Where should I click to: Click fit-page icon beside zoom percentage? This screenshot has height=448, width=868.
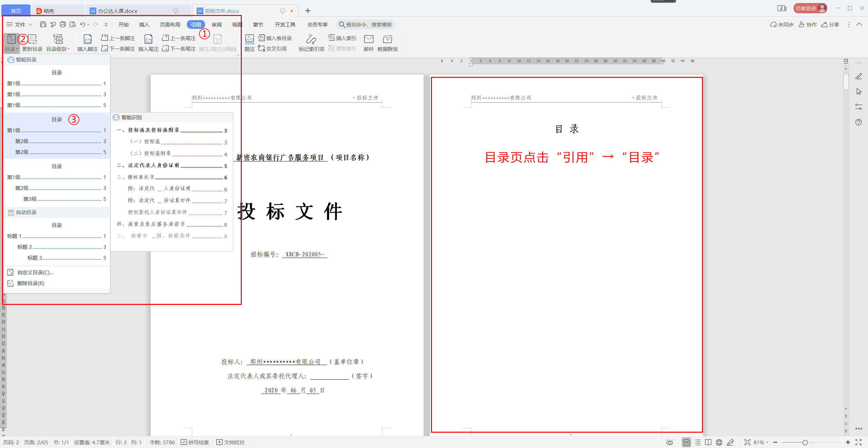(747, 442)
